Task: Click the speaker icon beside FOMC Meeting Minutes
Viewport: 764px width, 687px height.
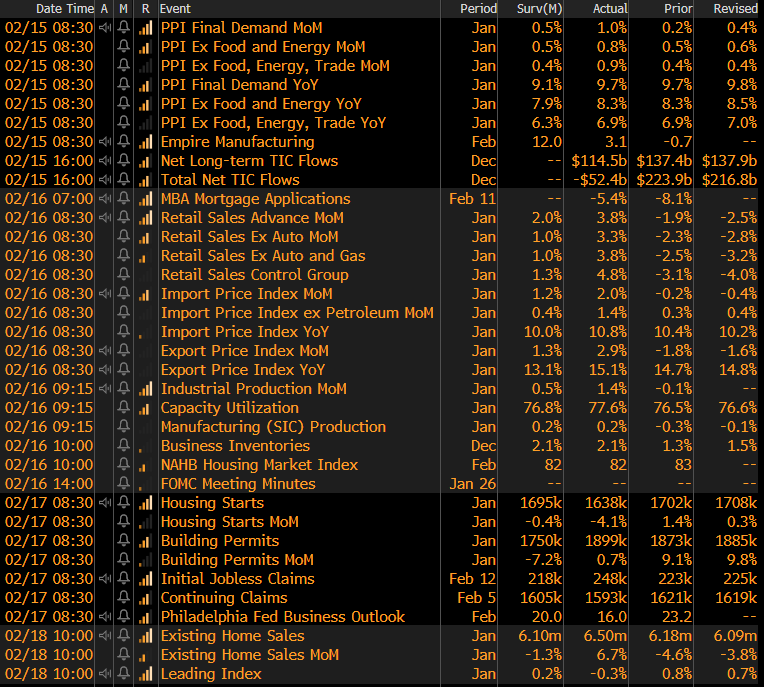Action: click(104, 484)
